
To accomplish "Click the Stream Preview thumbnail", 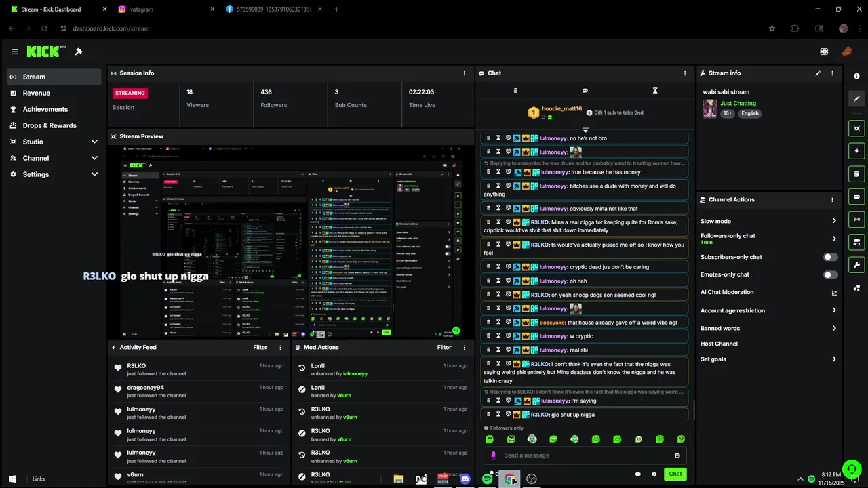I will (291, 241).
